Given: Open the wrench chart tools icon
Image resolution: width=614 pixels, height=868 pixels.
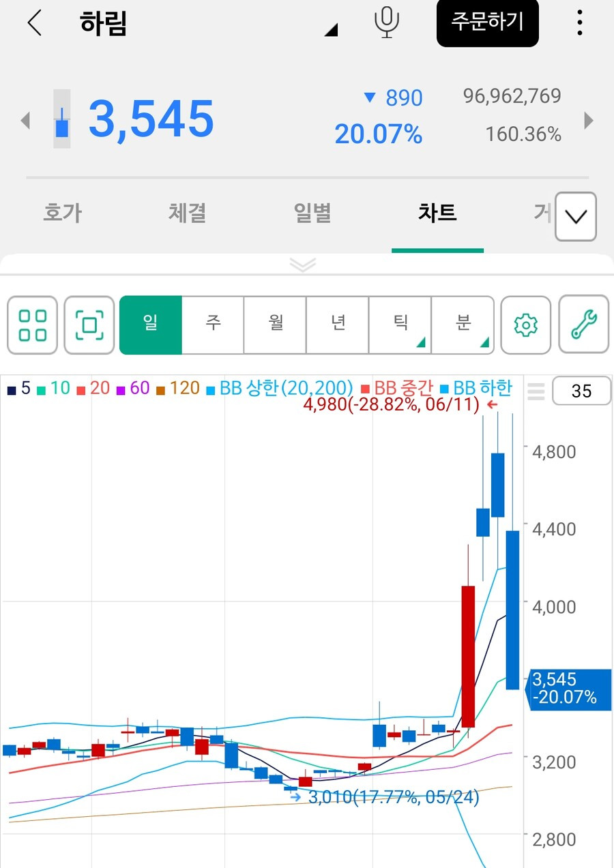Looking at the screenshot, I should (583, 325).
